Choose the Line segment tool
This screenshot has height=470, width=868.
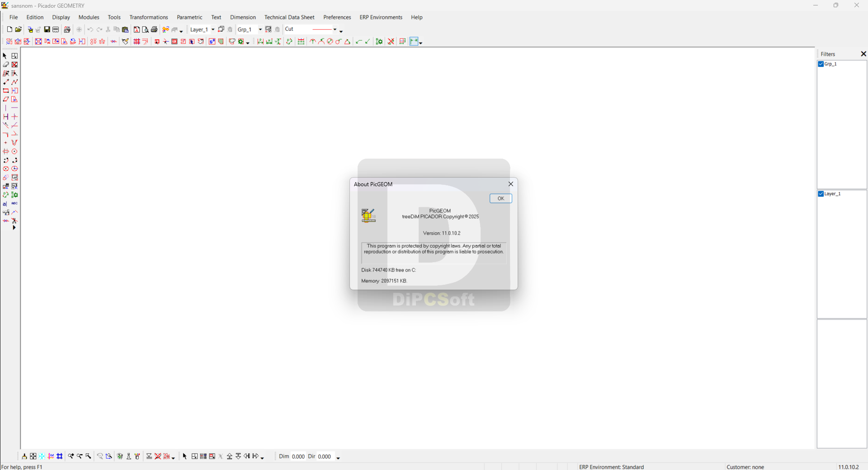[x=6, y=82]
